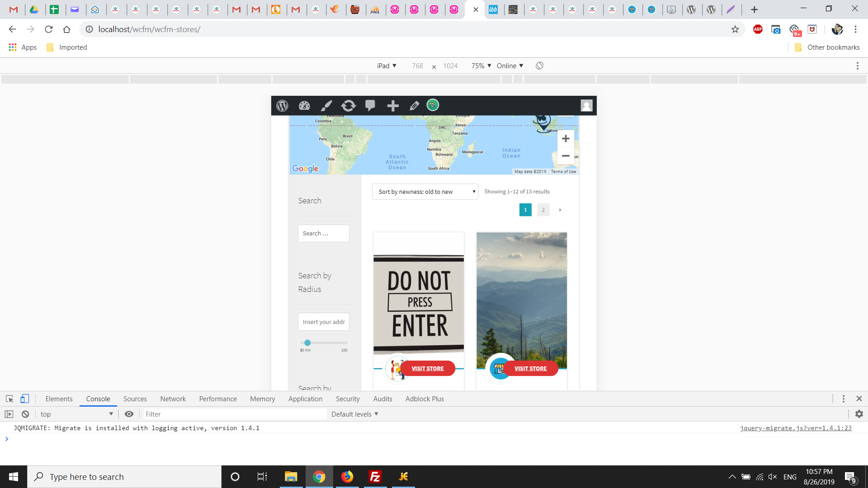Open Firefox from the taskbar
This screenshot has width=868, height=488.
click(347, 477)
